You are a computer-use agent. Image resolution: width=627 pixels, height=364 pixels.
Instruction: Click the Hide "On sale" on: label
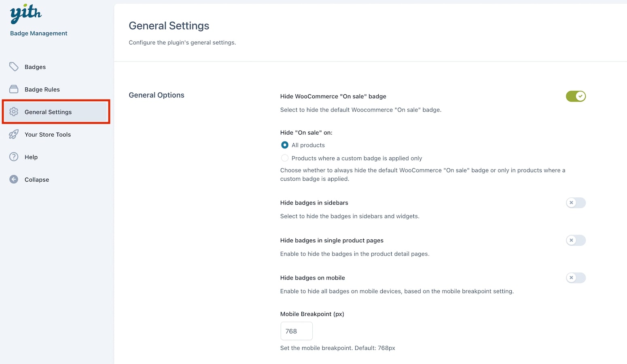[x=306, y=133]
